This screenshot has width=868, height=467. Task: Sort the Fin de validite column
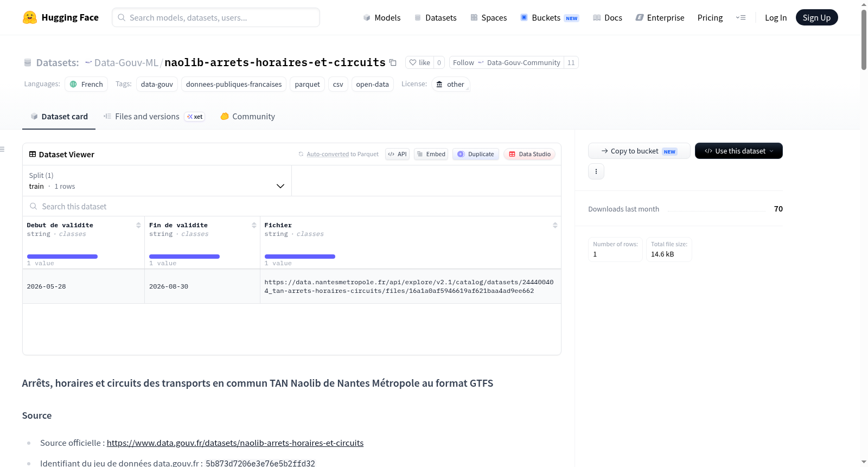pos(254,225)
